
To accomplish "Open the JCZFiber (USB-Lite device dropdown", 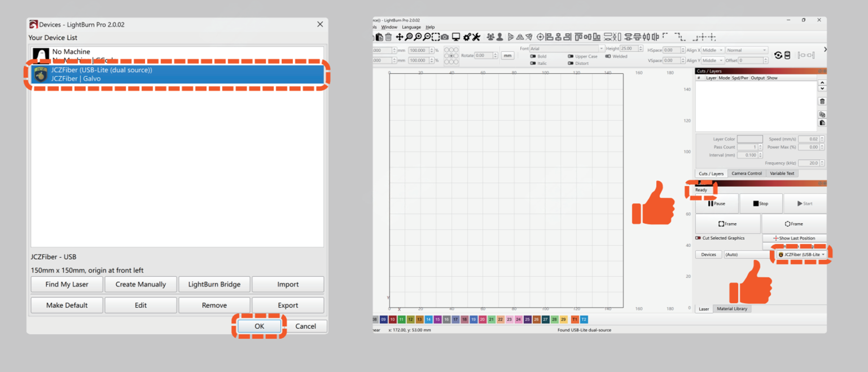I will (x=801, y=254).
